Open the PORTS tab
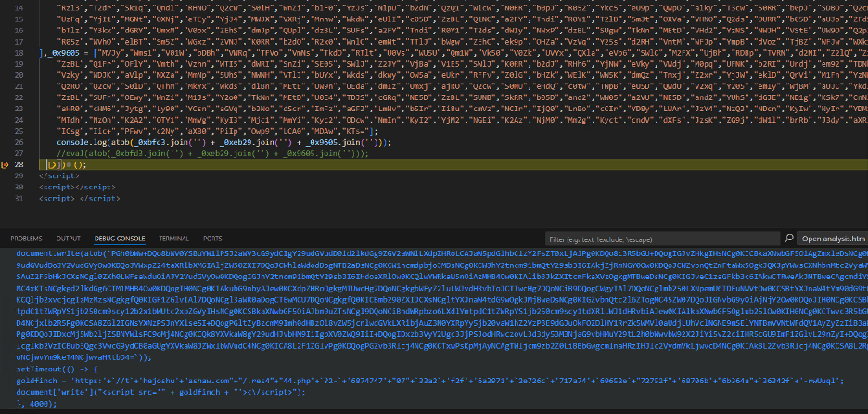This screenshot has width=868, height=414. [212, 239]
